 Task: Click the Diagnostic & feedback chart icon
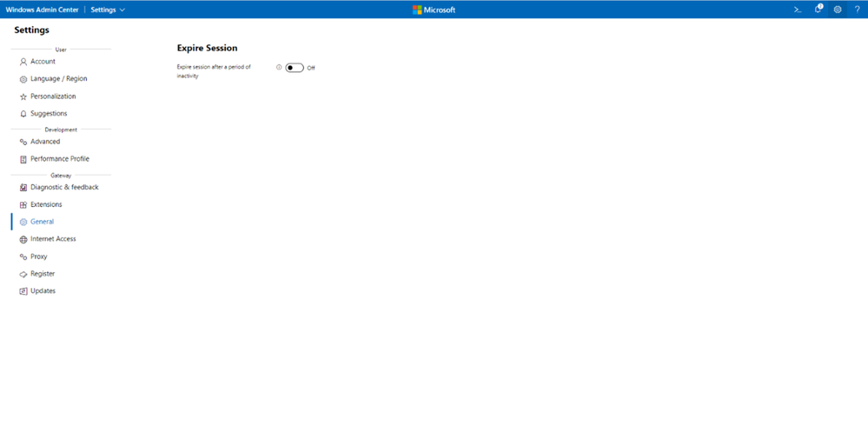coord(23,188)
